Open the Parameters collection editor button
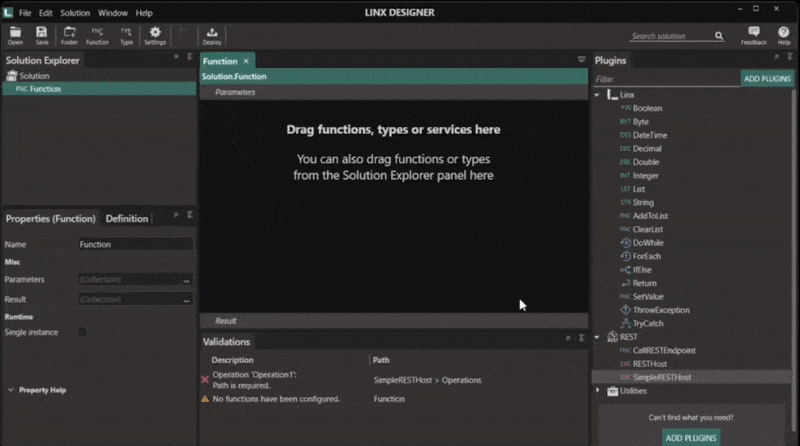The image size is (800, 446). pos(186,280)
